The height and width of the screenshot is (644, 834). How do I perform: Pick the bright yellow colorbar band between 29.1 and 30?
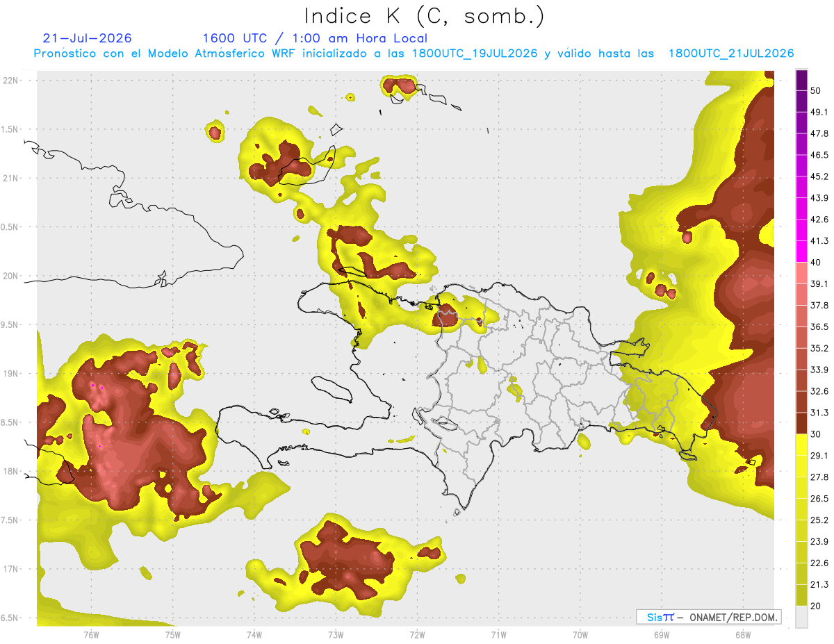click(801, 445)
